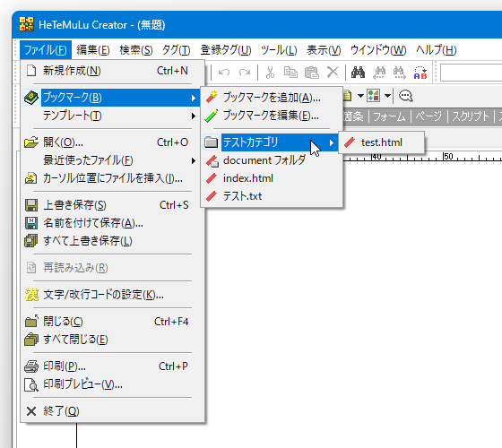The height and width of the screenshot is (448, 502).
Task: Select New (新規作成) menu entry
Action: pyautogui.click(x=112, y=71)
